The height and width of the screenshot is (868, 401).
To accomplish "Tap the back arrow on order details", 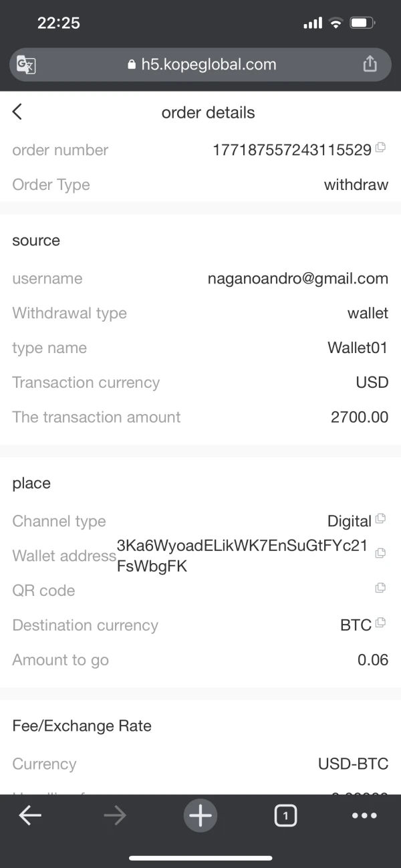I will [17, 112].
